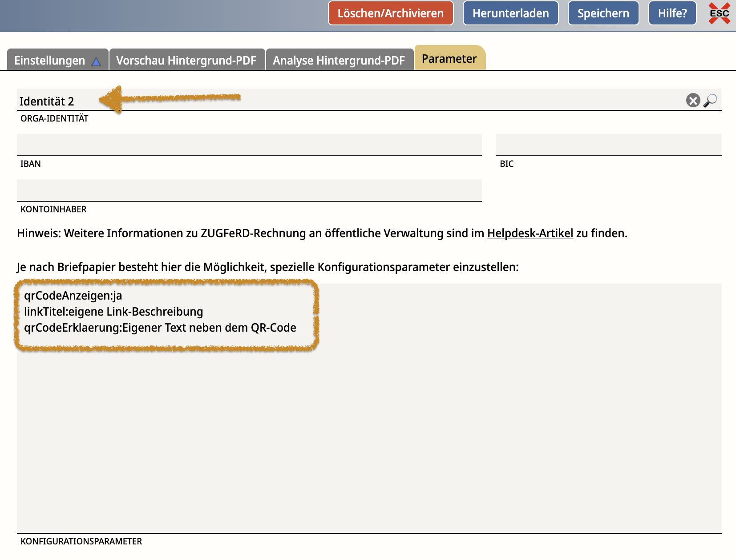The image size is (736, 560).
Task: Save changes with the Speichern button
Action: pos(603,13)
